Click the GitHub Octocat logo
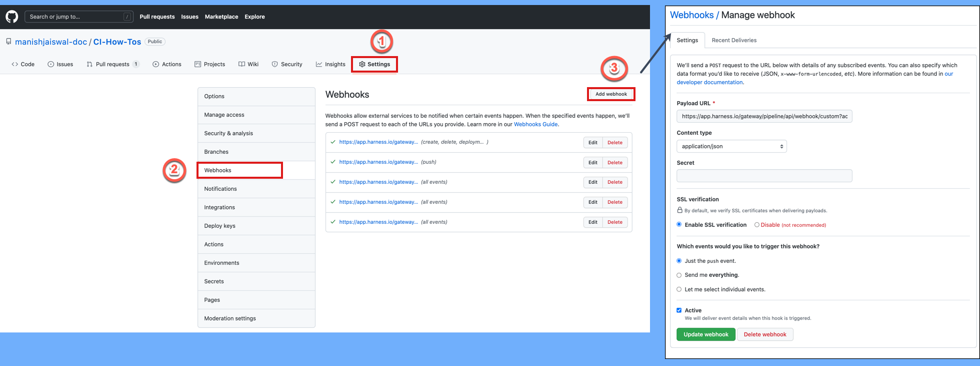Viewport: 980px width, 366px height. [12, 17]
